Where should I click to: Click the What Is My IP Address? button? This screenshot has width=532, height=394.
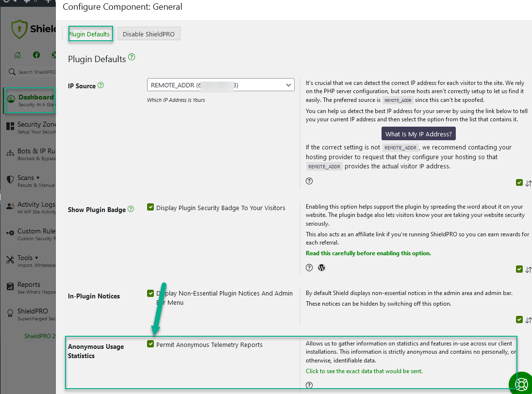(x=418, y=133)
